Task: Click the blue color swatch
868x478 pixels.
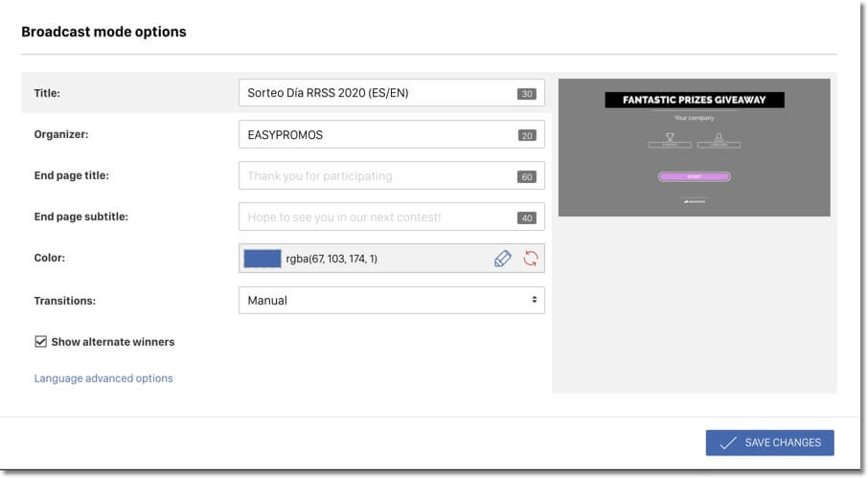Action: pos(263,259)
